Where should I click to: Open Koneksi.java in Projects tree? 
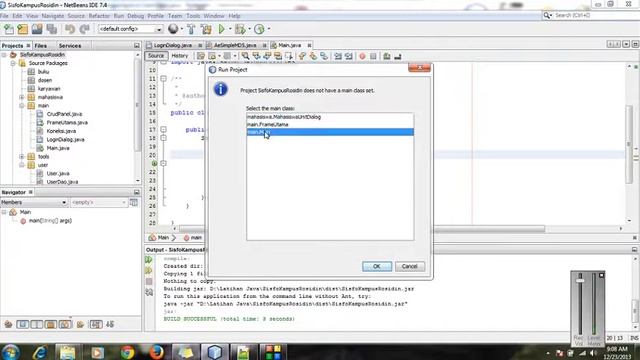(61, 131)
